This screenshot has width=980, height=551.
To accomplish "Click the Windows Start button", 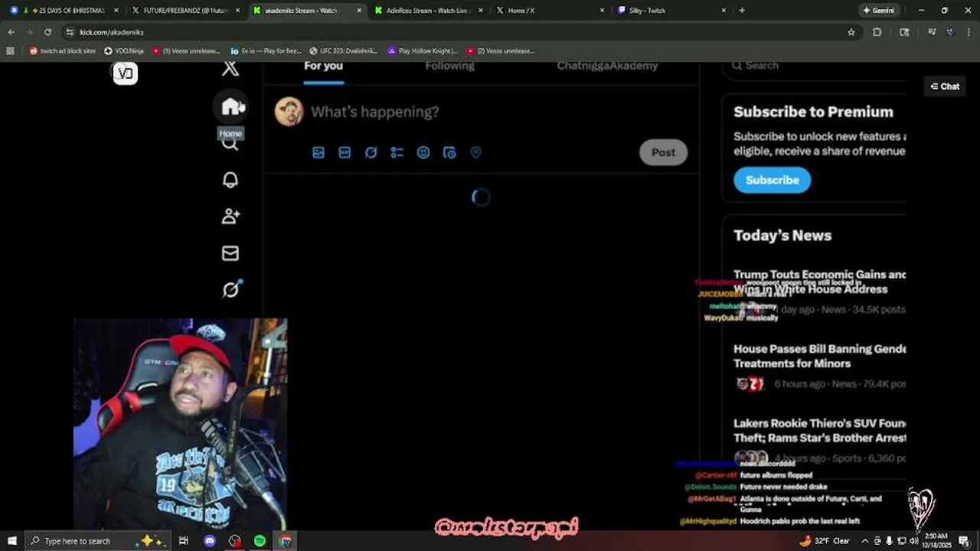I will coord(11,541).
